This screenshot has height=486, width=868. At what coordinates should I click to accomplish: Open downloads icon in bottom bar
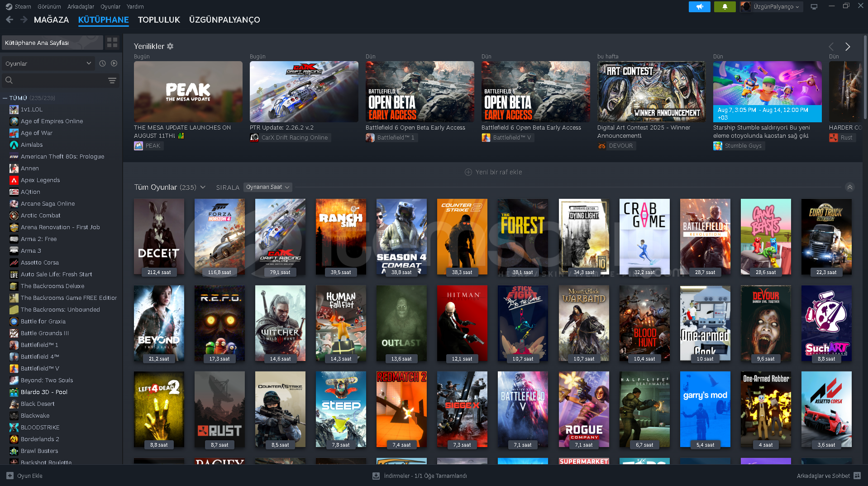tap(376, 476)
